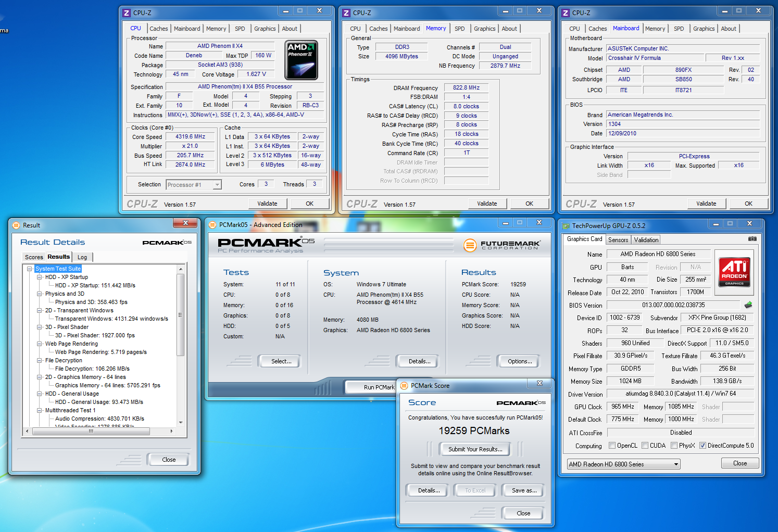
Task: Click the Close button in the GPU-Z window
Action: [740, 463]
